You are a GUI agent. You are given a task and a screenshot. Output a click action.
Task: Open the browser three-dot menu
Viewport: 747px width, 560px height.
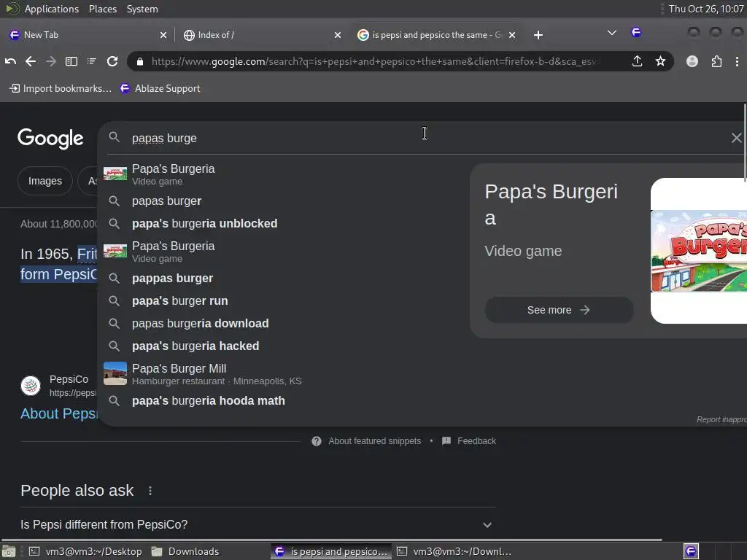737,61
